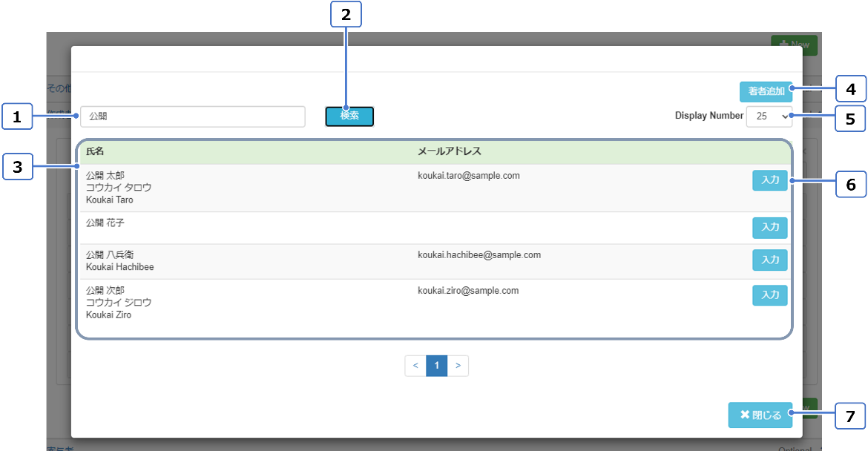Image resolution: width=868 pixels, height=451 pixels.
Task: Go to previous page with left arrow
Action: click(415, 366)
